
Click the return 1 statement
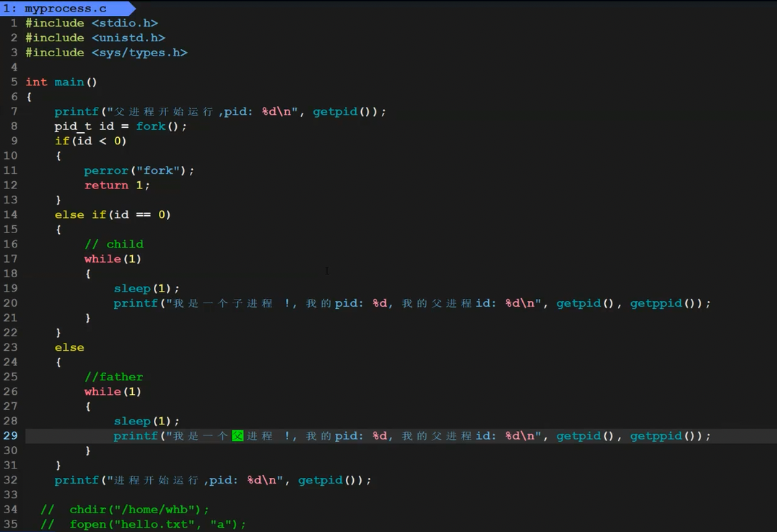pyautogui.click(x=117, y=186)
